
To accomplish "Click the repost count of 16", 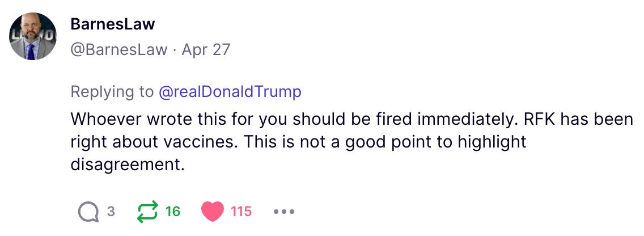I will (x=173, y=212).
